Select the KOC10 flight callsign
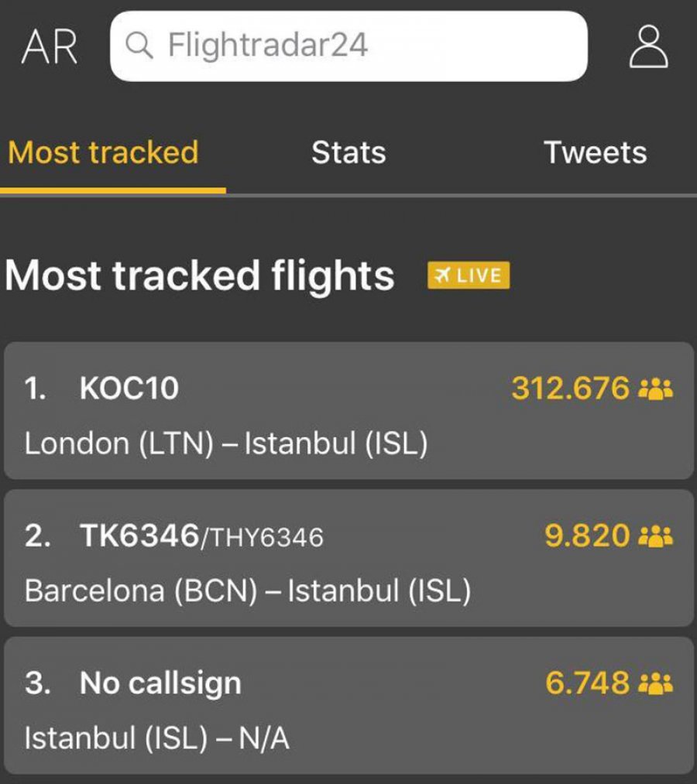The width and height of the screenshot is (697, 784). click(129, 388)
